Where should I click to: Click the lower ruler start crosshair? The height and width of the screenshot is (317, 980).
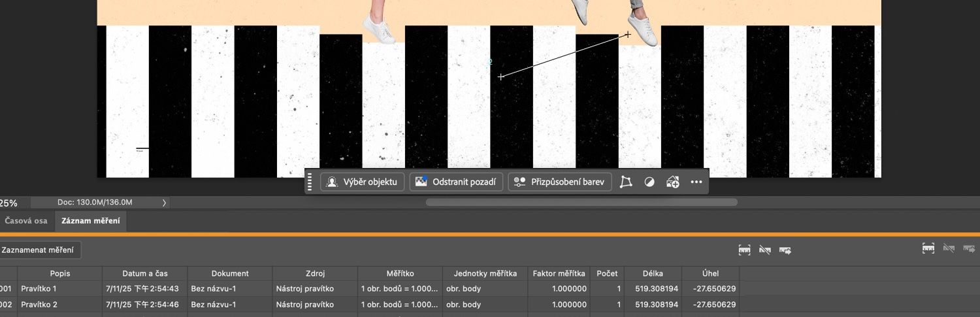[501, 77]
